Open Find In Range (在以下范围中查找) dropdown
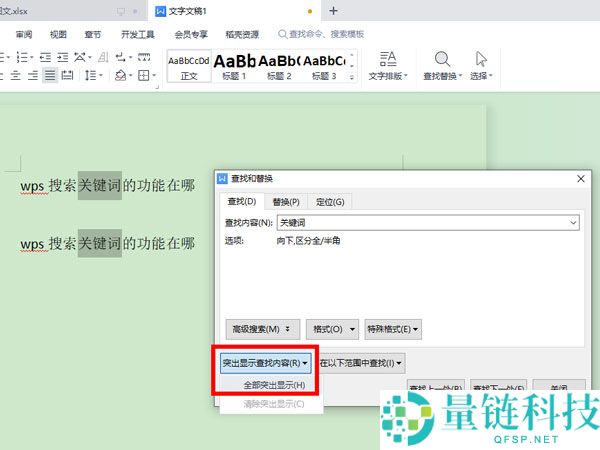 tap(360, 363)
